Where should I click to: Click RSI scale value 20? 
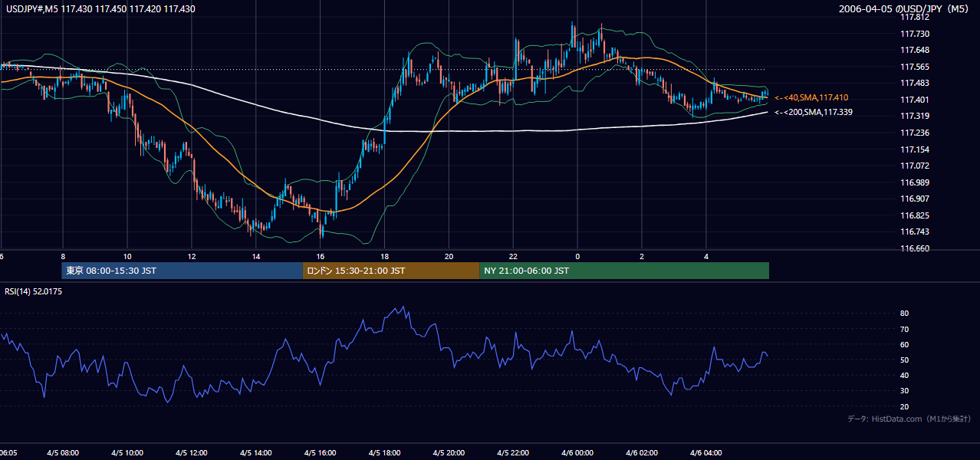(904, 406)
